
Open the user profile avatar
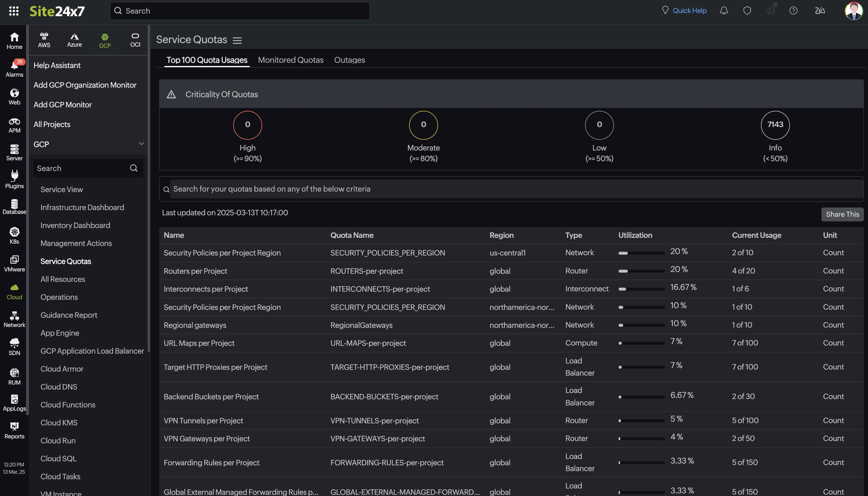click(x=854, y=11)
